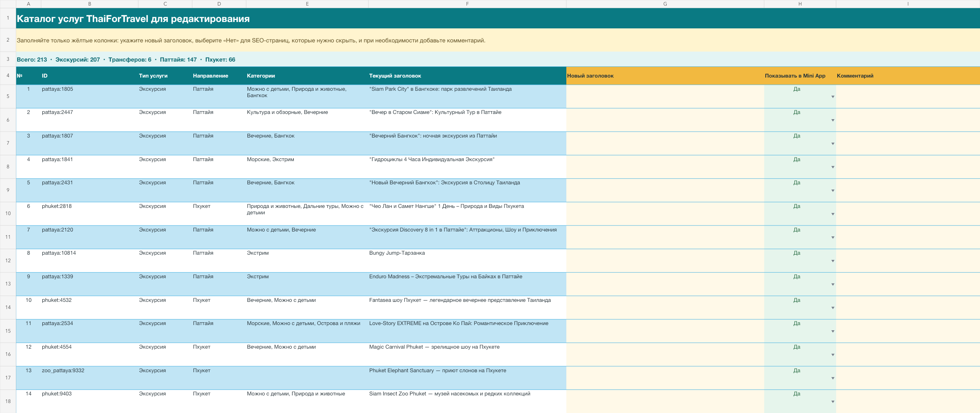The height and width of the screenshot is (413, 980).
Task: Open the dropdown arrow in the zoo_pattaya:9332 row
Action: pyautogui.click(x=833, y=378)
